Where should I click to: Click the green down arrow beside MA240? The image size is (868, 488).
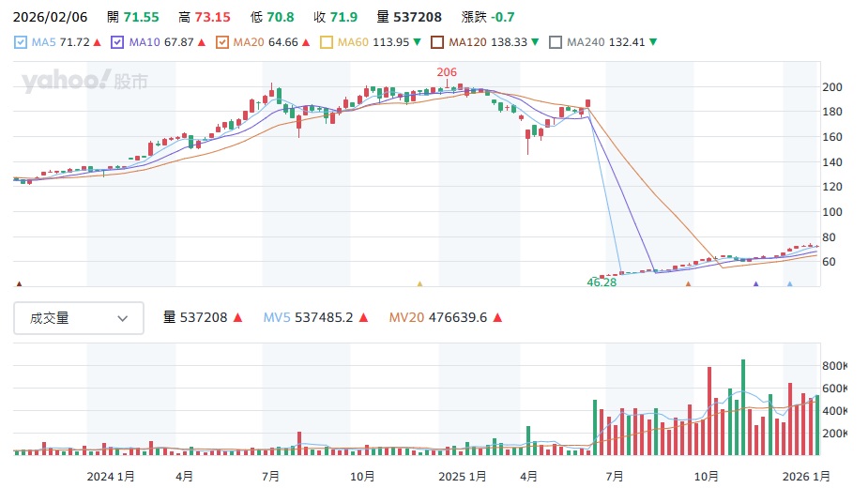coord(653,42)
